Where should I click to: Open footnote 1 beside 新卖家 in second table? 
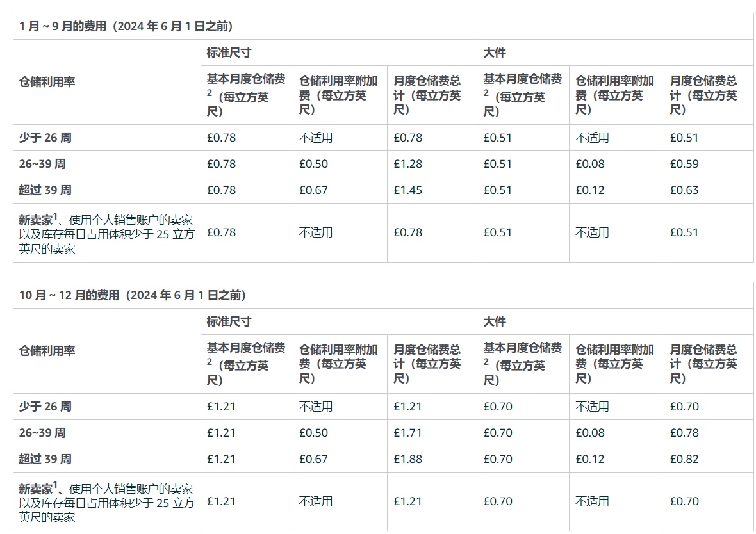coord(56,486)
